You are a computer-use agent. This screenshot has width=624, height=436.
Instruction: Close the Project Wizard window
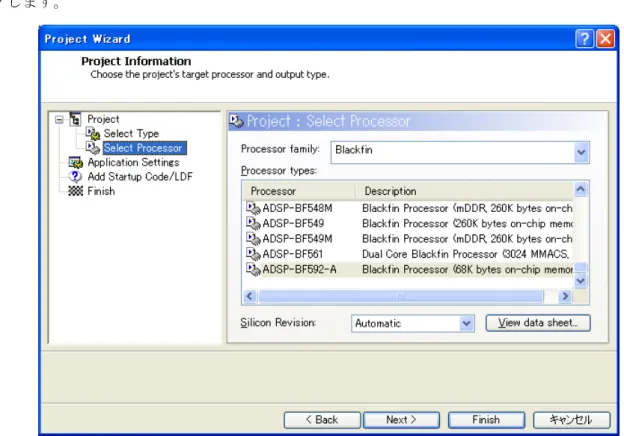click(605, 39)
